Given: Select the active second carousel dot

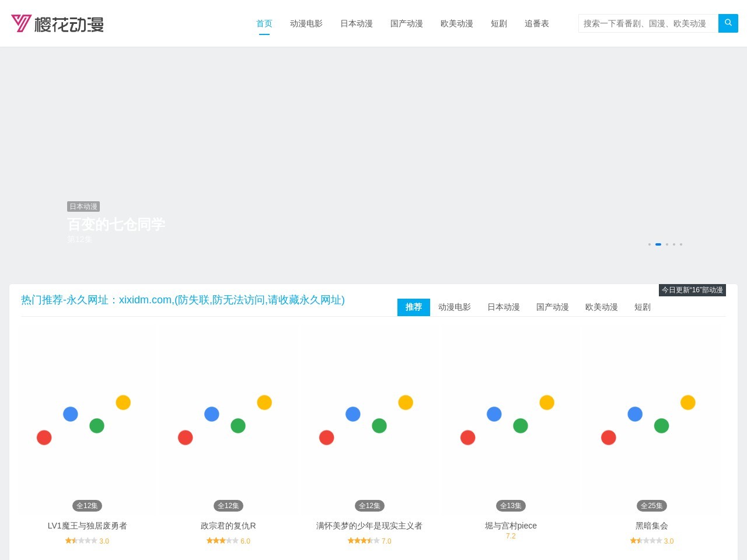Looking at the screenshot, I should pos(658,244).
